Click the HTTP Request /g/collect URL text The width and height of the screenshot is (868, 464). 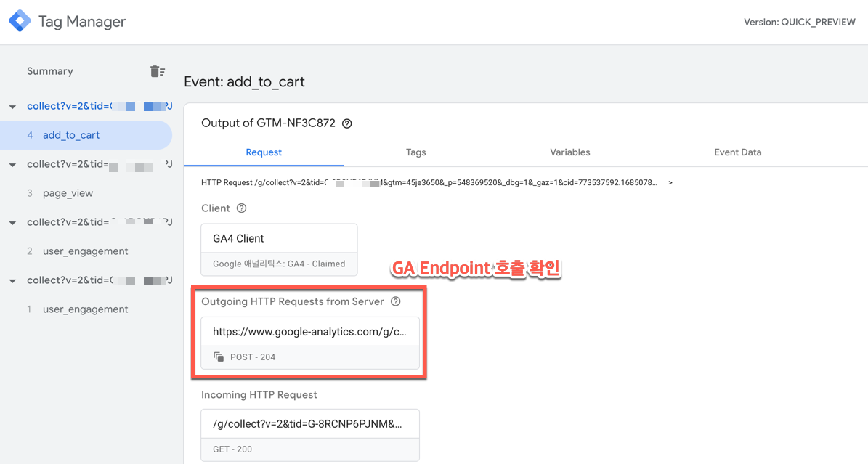coord(429,182)
